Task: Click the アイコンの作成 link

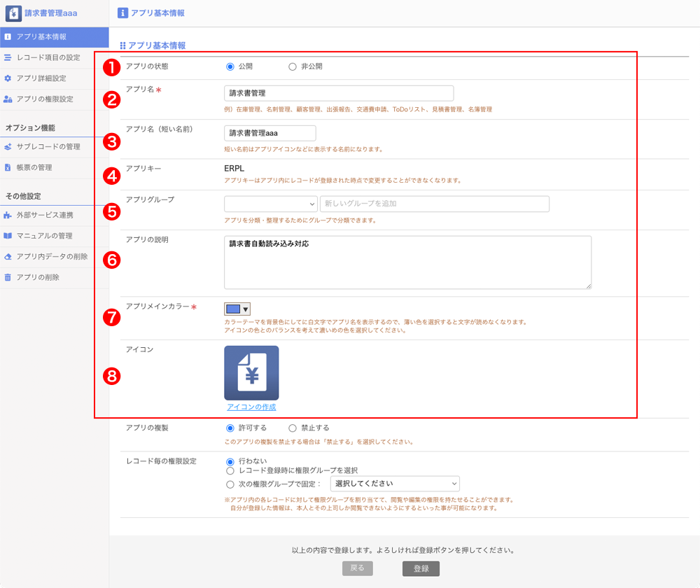Action: [251, 407]
